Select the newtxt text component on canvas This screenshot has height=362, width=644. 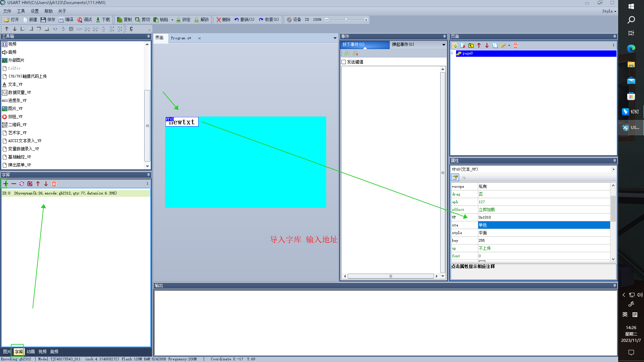click(182, 122)
